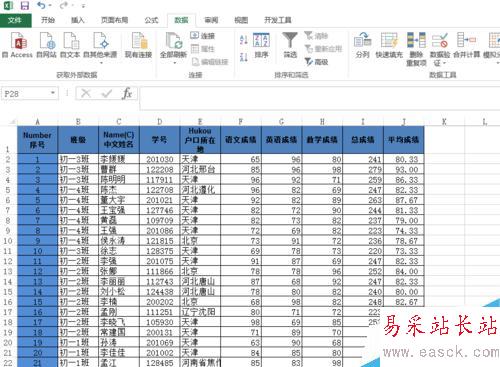
Task: Import data from Access
Action: click(x=17, y=45)
